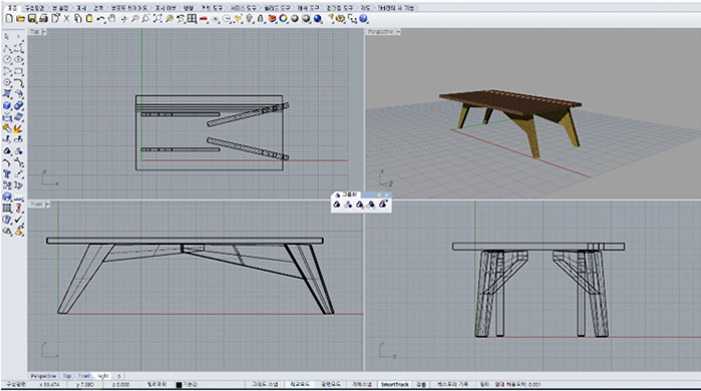The image size is (701, 391).
Task: Click the black layer swatch in the status bar
Action: 179,385
